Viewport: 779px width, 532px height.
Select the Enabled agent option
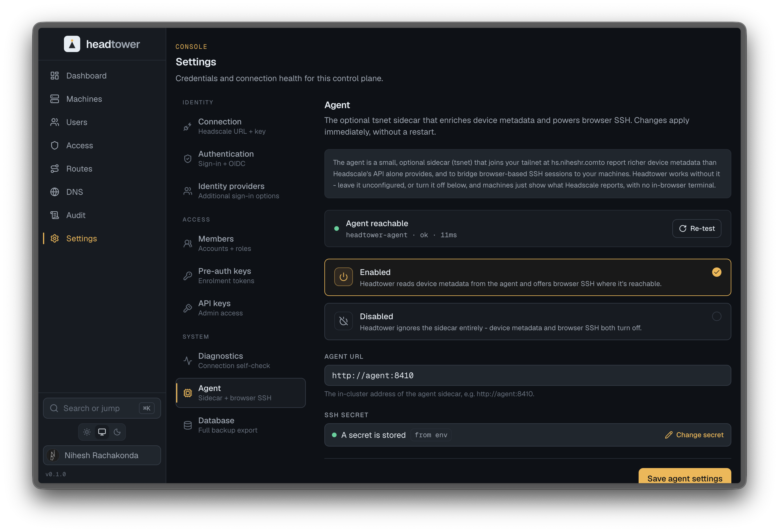(528, 278)
